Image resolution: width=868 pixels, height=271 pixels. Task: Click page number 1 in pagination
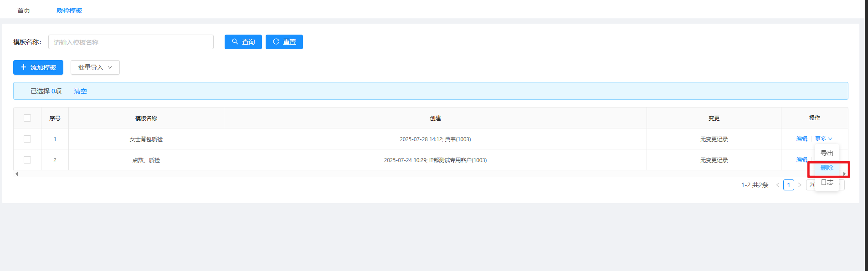788,185
